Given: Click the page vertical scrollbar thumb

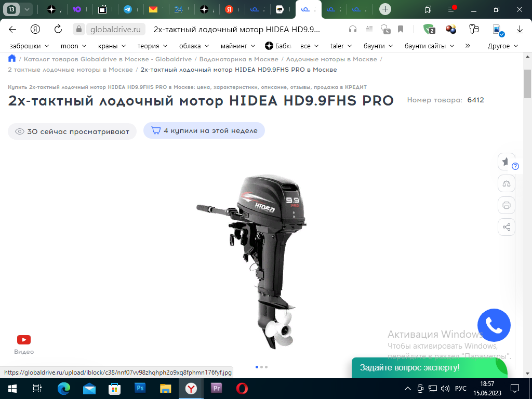Looking at the screenshot, I should pos(528,84).
